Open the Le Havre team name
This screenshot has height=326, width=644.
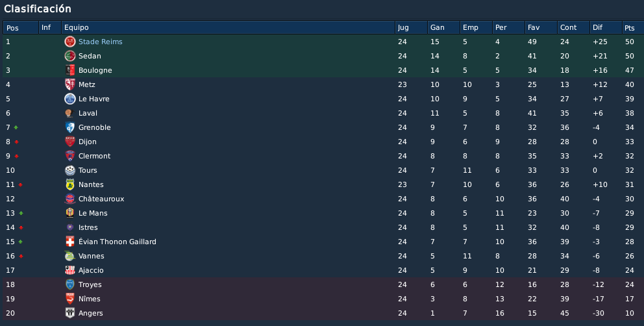tap(93, 99)
